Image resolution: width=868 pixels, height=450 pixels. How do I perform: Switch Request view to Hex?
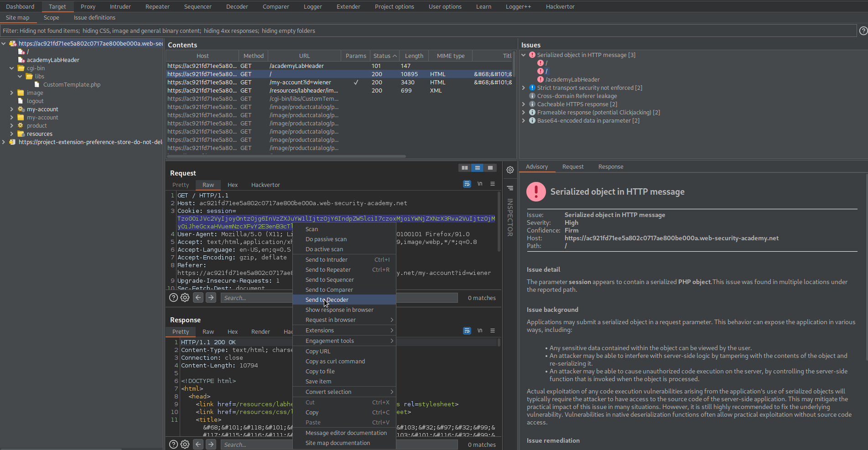point(233,185)
